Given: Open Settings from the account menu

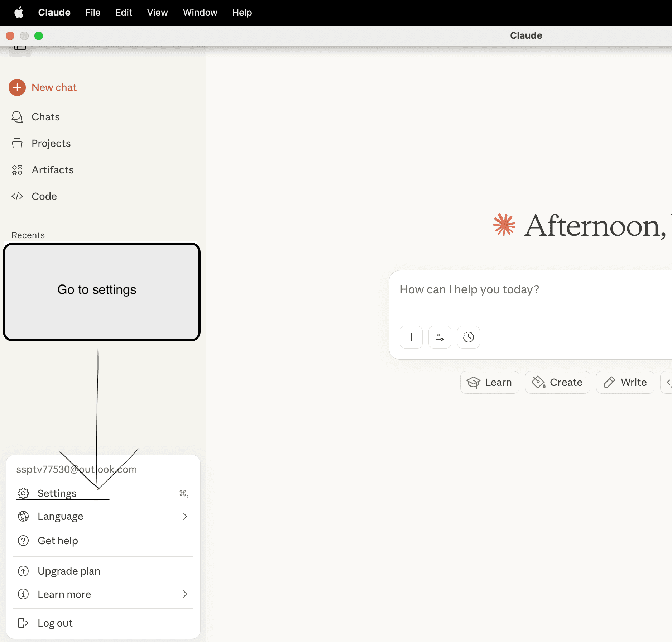Looking at the screenshot, I should (57, 493).
